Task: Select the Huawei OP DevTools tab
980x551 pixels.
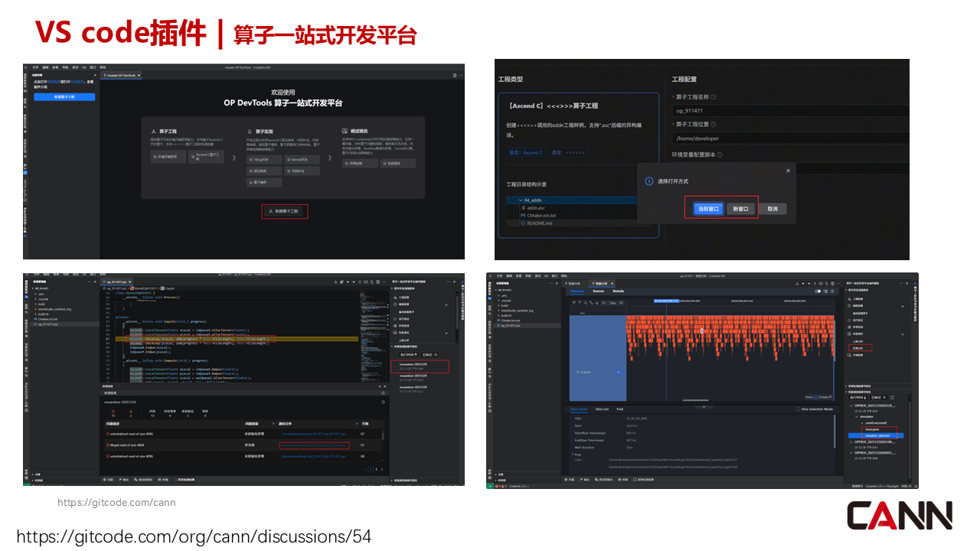Action: click(x=121, y=75)
